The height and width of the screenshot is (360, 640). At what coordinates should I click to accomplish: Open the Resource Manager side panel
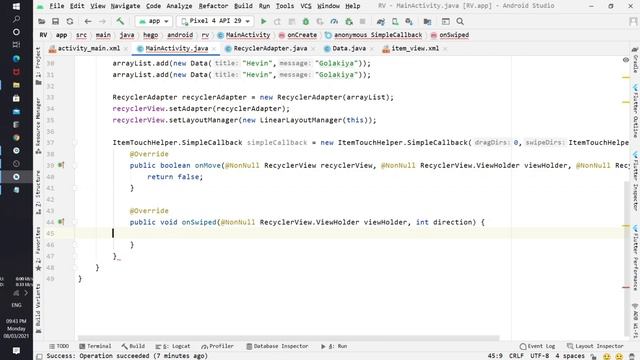38,126
